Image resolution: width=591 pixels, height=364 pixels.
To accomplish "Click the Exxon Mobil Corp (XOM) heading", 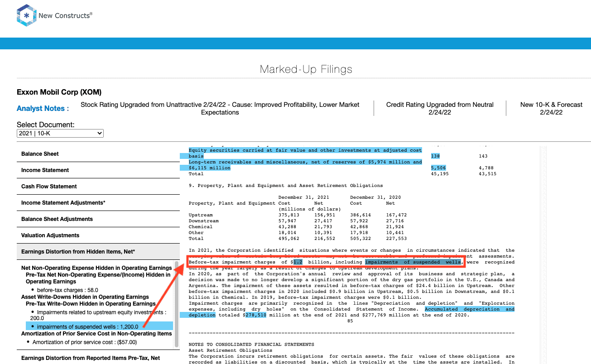I will click(x=59, y=92).
